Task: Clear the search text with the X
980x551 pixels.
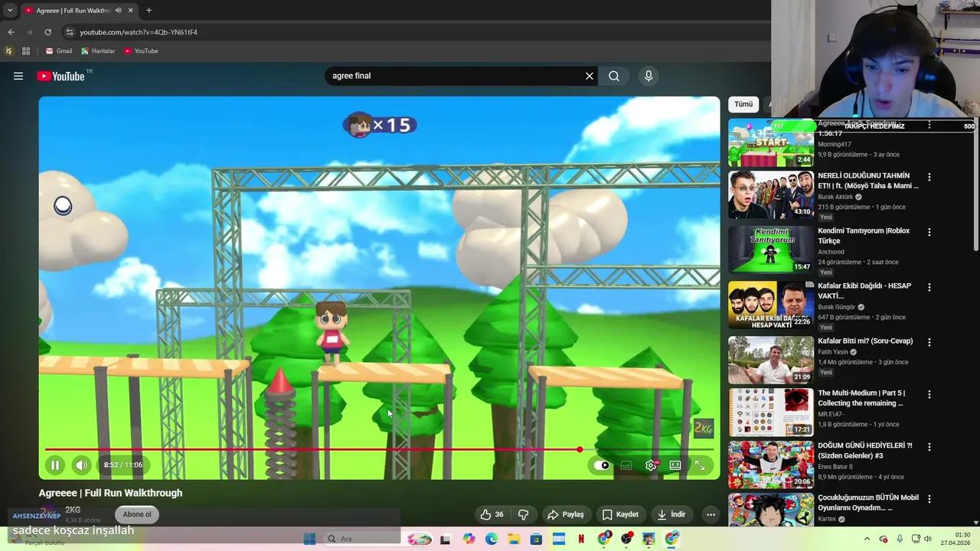Action: coord(590,76)
